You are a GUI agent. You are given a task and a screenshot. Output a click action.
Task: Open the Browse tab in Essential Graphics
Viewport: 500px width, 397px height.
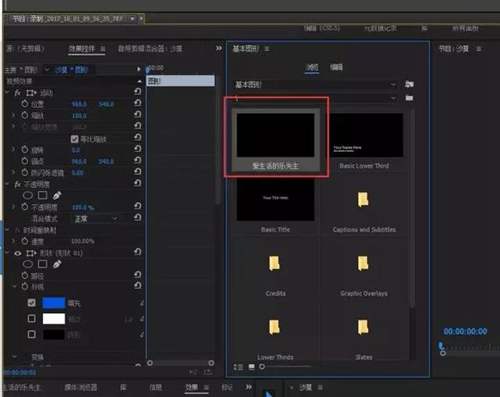pos(312,68)
